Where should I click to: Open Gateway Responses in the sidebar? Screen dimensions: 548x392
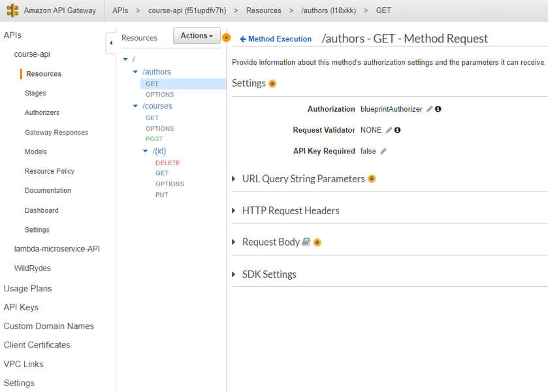56,132
